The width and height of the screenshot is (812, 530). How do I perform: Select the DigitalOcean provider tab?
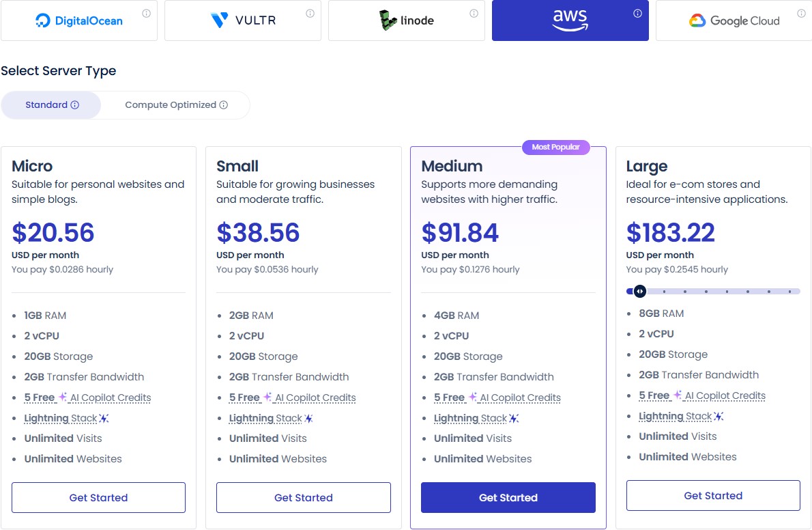tap(79, 20)
